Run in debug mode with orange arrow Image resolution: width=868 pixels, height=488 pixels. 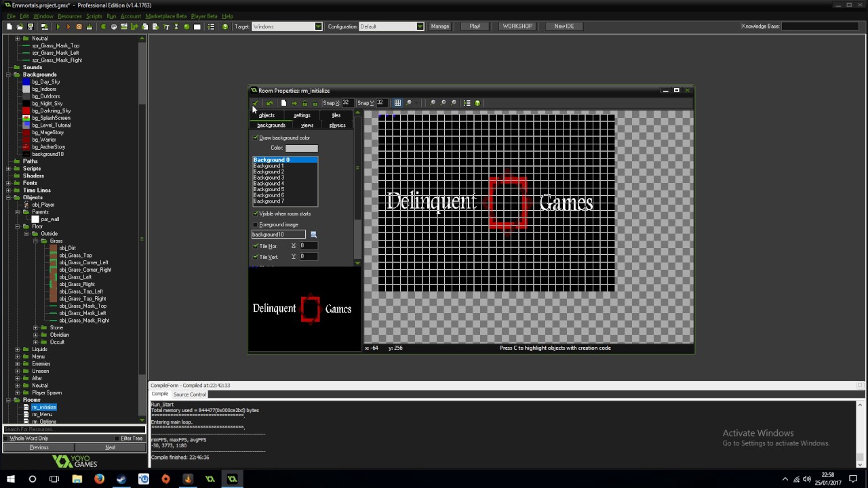coord(68,26)
